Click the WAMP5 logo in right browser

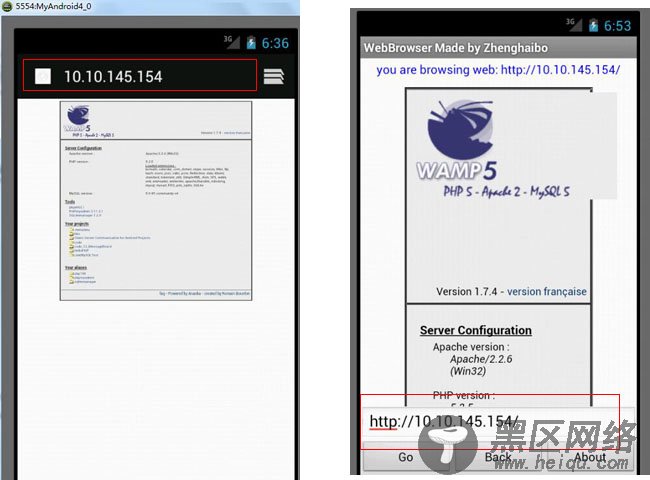pyautogui.click(x=457, y=140)
